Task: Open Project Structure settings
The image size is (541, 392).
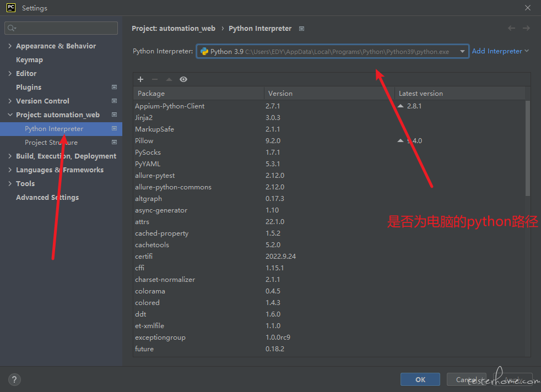Action: [51, 143]
